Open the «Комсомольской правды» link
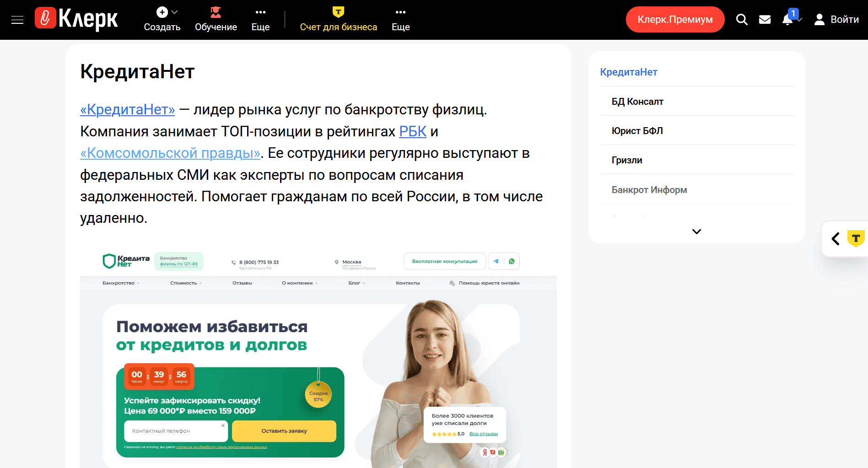Screen dimensions: 868x468 click(170, 153)
